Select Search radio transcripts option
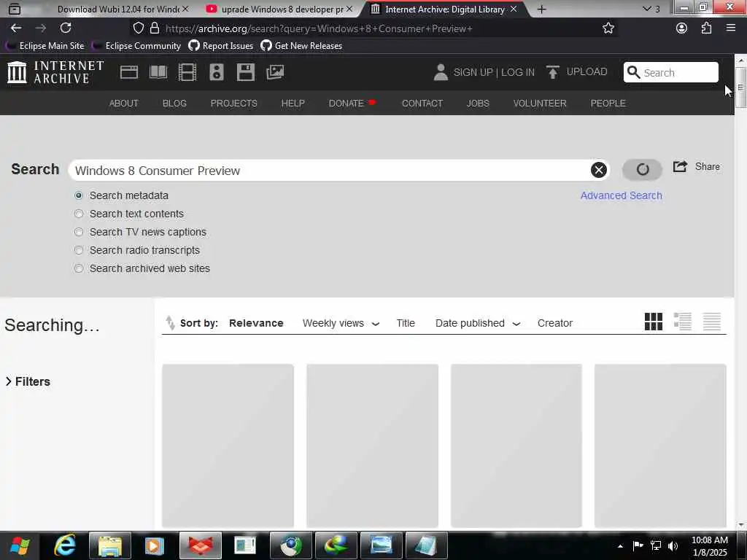The width and height of the screenshot is (747, 560). click(79, 250)
